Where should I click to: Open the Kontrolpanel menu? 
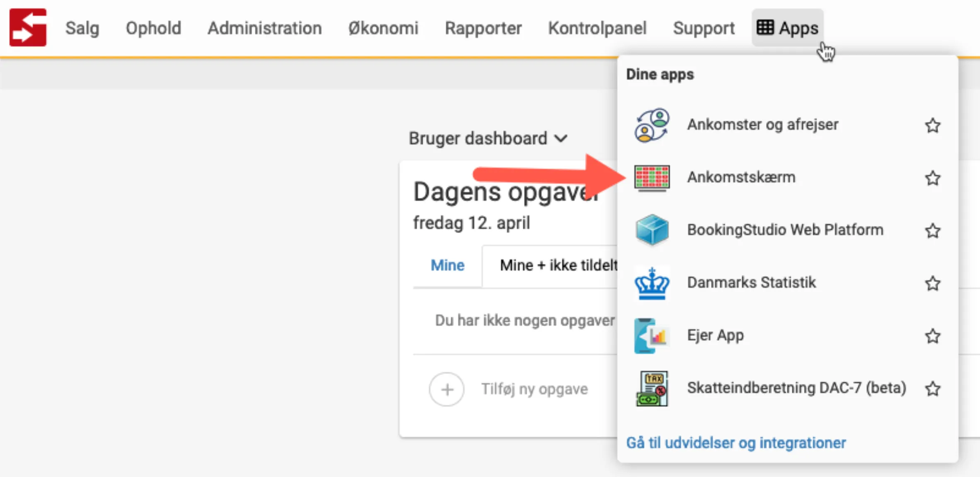[x=597, y=28]
